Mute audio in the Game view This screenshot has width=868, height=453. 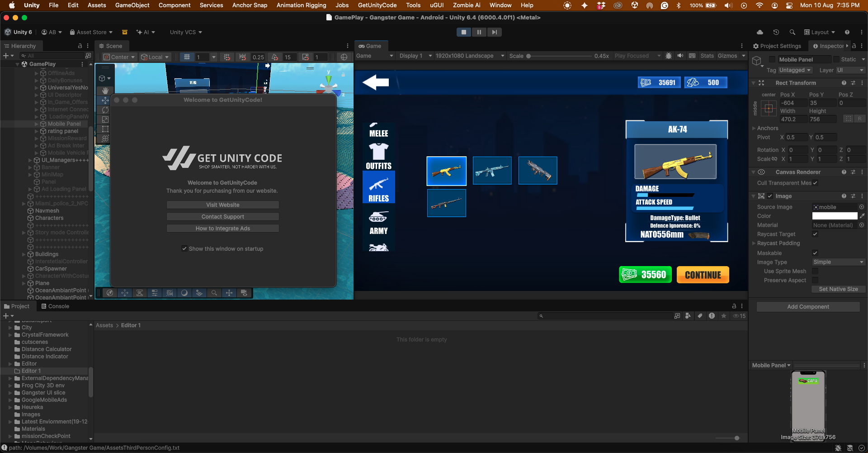pyautogui.click(x=680, y=56)
